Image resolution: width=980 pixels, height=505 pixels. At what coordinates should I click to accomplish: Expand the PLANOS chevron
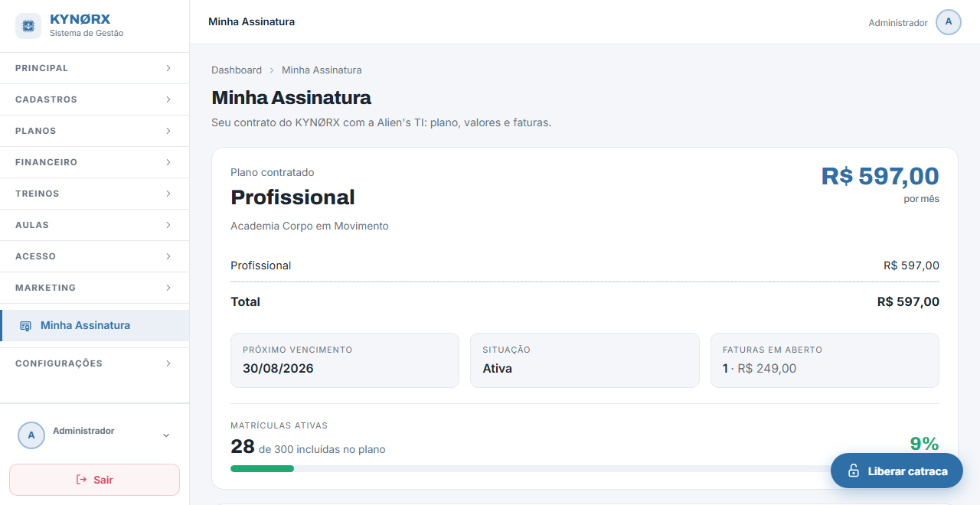(x=168, y=131)
